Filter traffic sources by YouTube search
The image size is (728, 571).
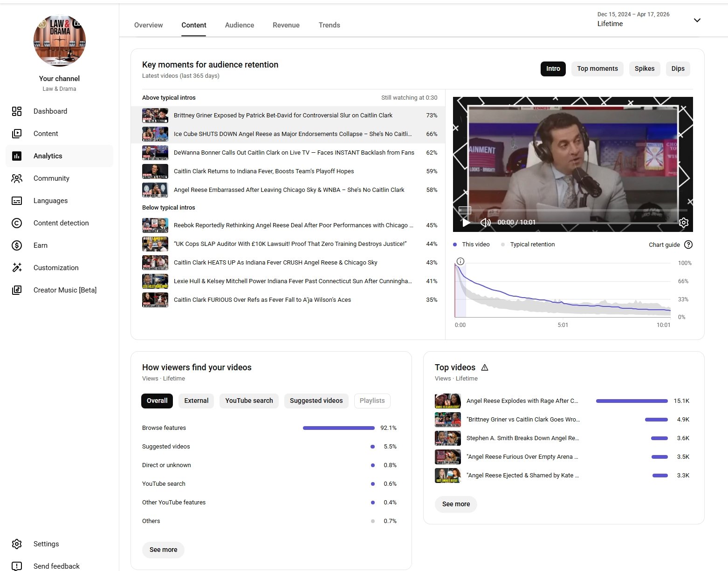coord(249,401)
